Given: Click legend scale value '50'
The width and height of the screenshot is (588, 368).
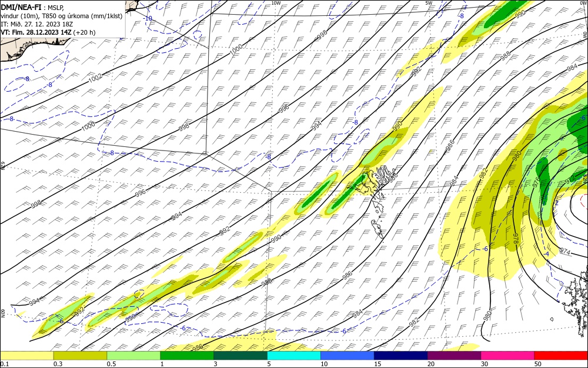Looking at the screenshot, I should pos(538,364).
